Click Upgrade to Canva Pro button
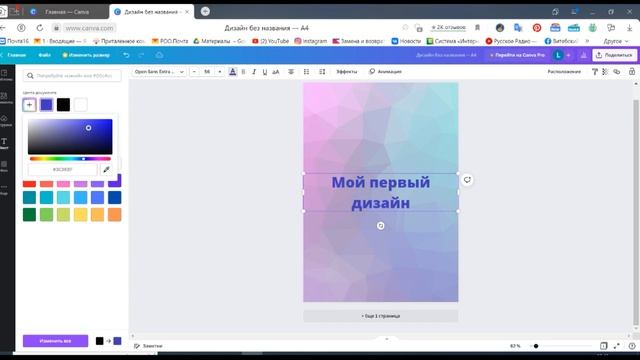The image size is (640, 360). click(x=517, y=55)
